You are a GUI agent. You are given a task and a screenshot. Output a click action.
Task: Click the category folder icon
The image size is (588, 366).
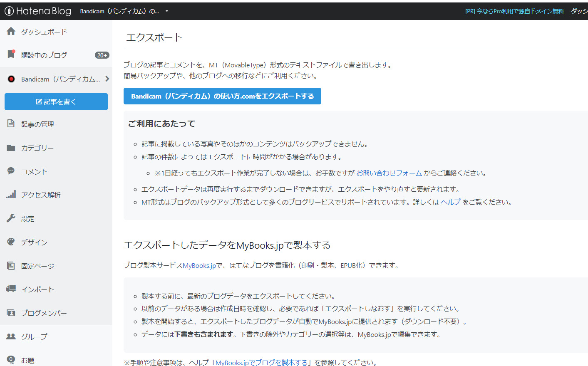[11, 148]
